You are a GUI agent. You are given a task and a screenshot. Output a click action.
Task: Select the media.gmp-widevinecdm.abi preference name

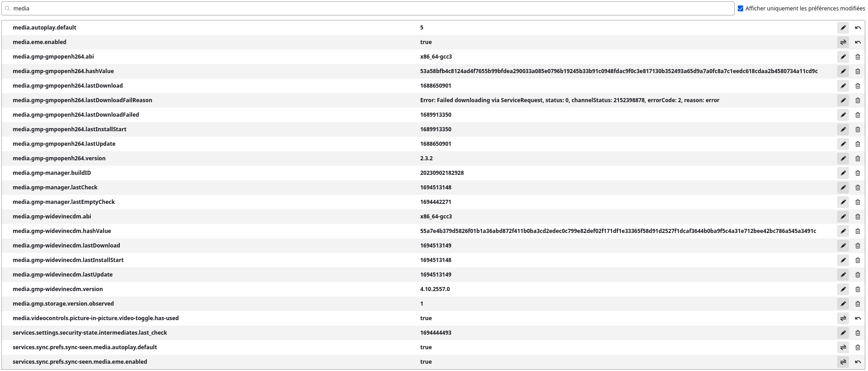(x=52, y=217)
